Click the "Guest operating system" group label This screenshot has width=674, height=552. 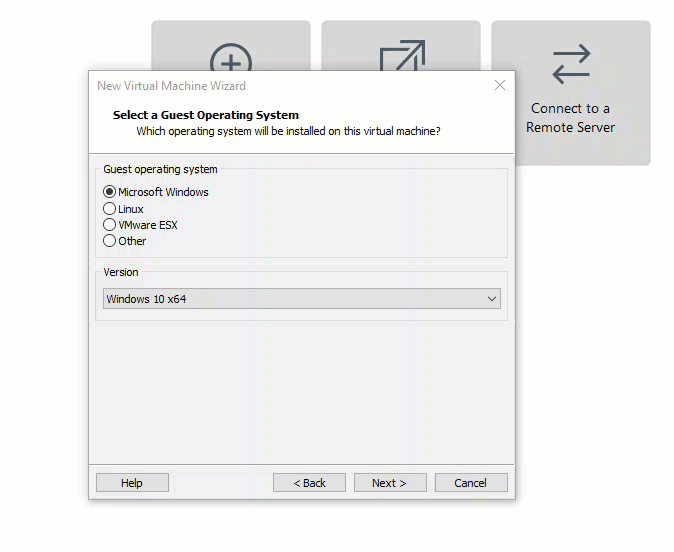pyautogui.click(x=160, y=170)
